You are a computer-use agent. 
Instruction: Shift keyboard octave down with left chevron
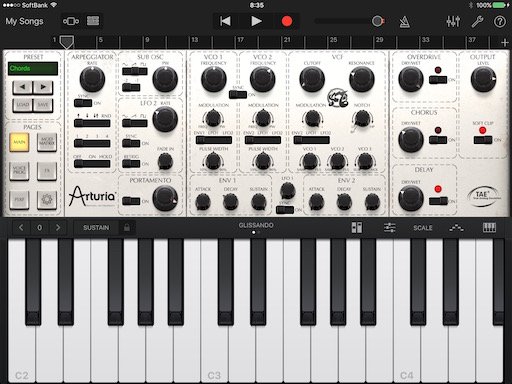21,228
